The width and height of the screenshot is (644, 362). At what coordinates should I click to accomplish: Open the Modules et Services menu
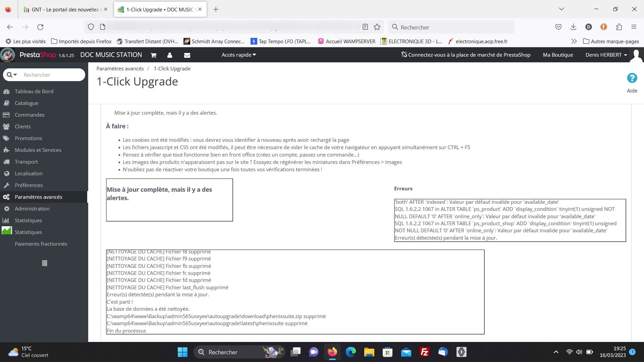point(38,150)
